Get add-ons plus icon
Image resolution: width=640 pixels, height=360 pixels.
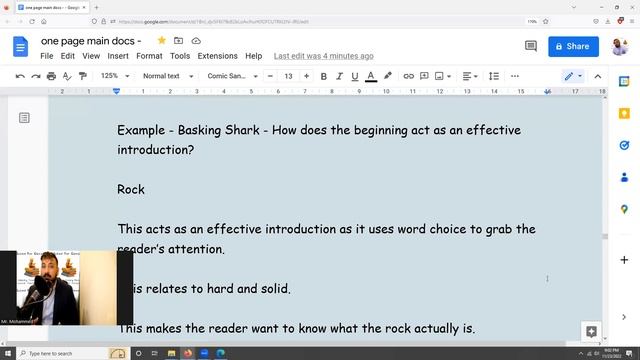624,260
